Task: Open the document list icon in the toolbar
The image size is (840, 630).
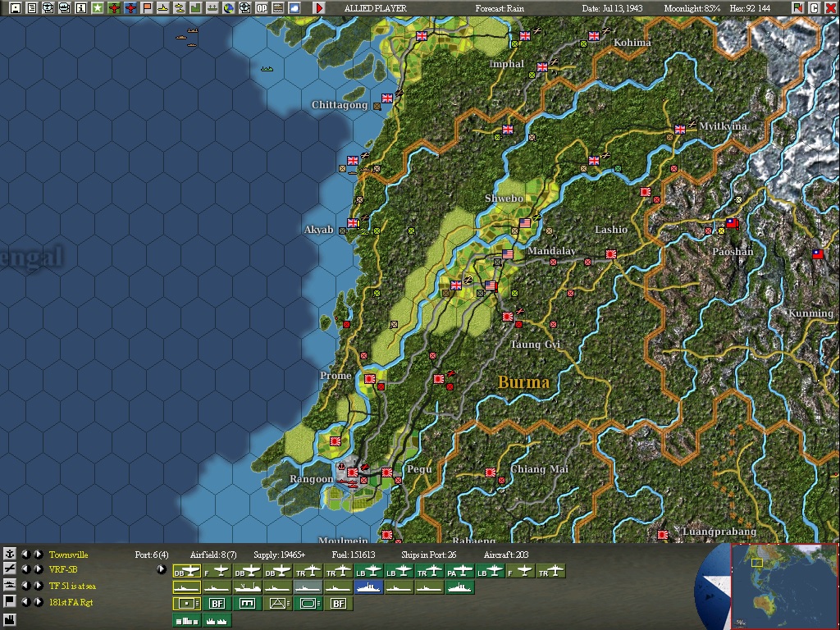Action: click(32, 8)
